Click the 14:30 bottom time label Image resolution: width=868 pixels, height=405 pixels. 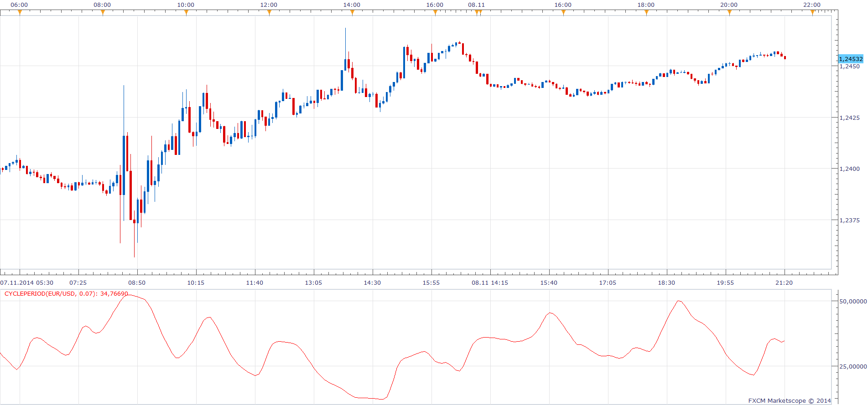pyautogui.click(x=372, y=282)
